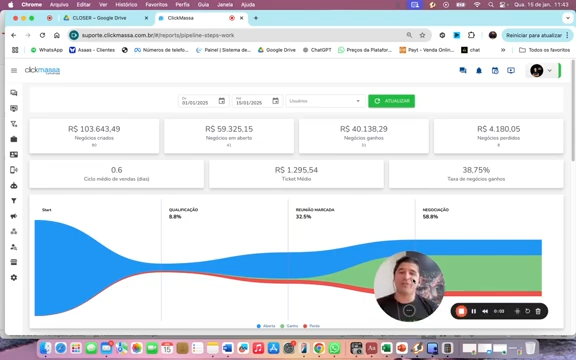Open the chat conversations sidebar icon

point(14,93)
